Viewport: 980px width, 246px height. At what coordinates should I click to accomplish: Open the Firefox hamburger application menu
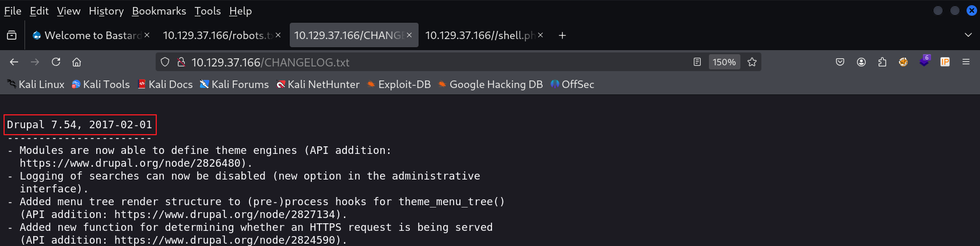coord(966,62)
